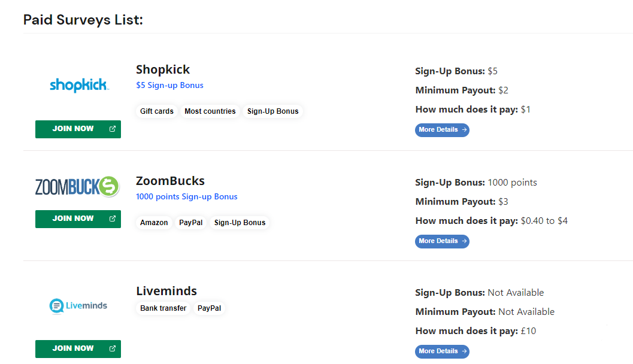The image size is (633, 364).
Task: Select Sign-Up Bonus tag under Shopkick
Action: point(273,111)
